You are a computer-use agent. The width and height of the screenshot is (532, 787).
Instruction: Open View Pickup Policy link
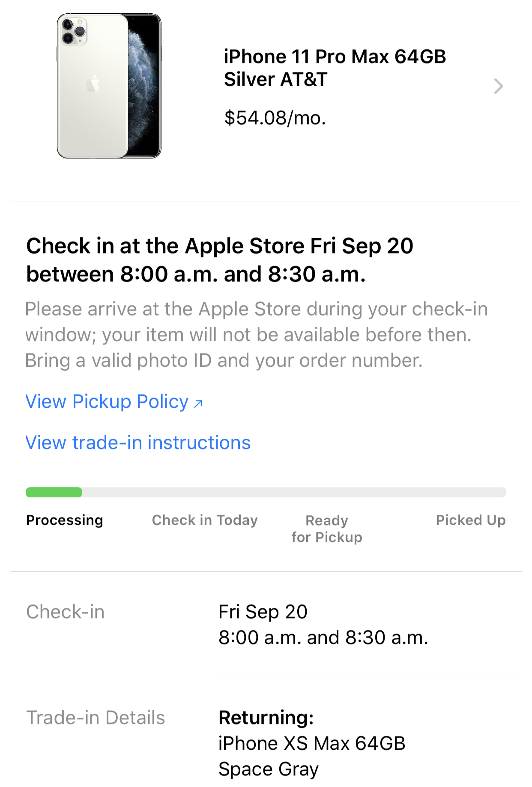[x=107, y=402]
